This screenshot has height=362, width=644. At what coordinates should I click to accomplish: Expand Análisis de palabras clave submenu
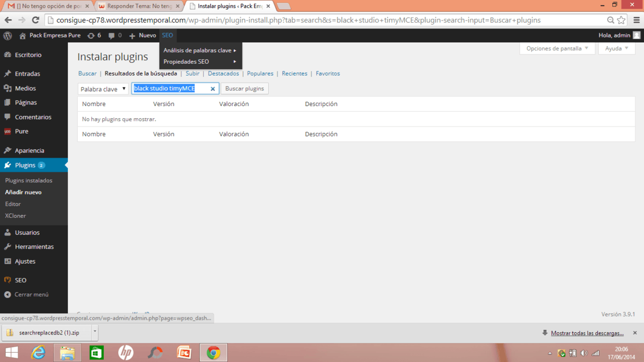[x=200, y=50]
